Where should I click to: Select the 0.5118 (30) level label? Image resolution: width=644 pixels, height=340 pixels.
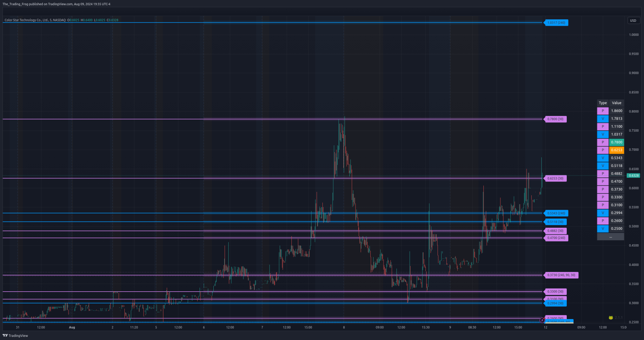tap(555, 222)
